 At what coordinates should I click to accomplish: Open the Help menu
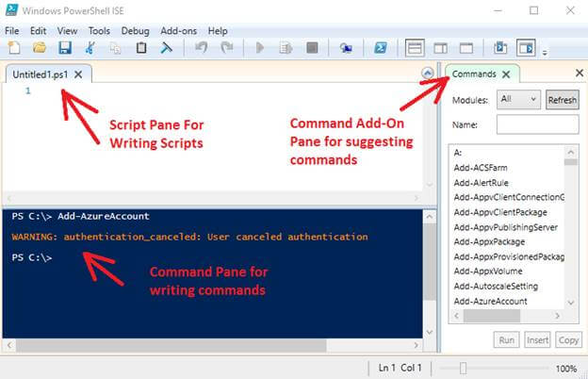(218, 31)
